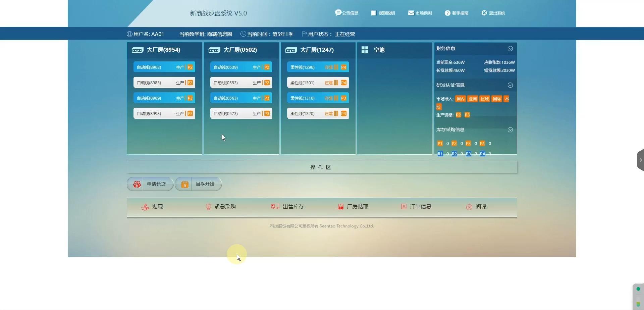Image resolution: width=644 pixels, height=310 pixels.
Task: Select 柔性线(1296) in 大厂房(1247)
Action: tap(317, 67)
